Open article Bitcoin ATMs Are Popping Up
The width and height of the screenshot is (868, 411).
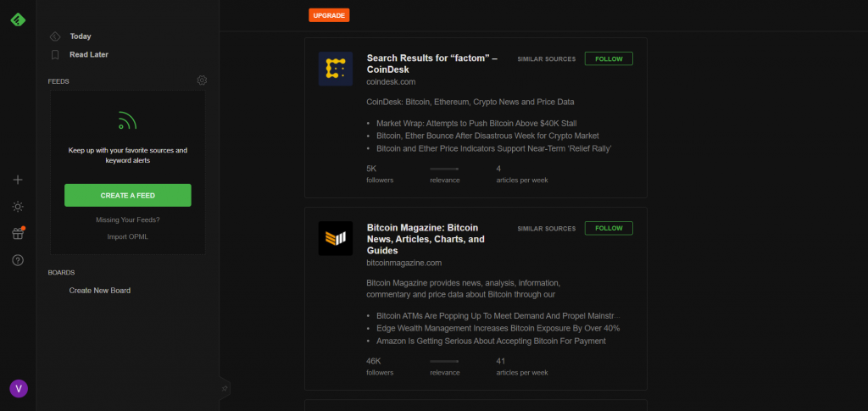(498, 316)
